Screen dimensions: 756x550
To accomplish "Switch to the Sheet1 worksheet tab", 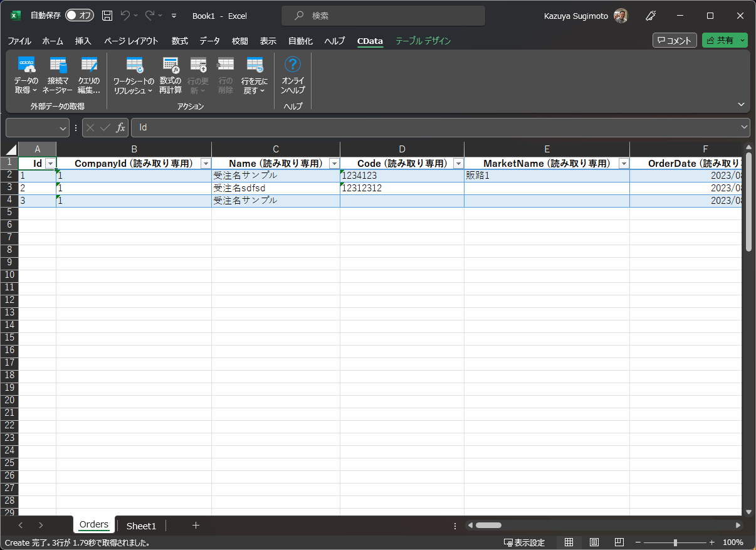I will point(141,526).
